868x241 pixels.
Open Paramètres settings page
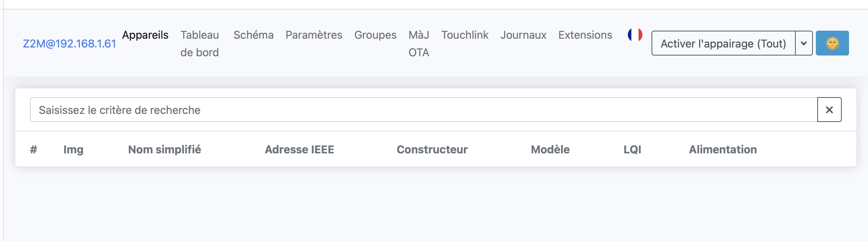click(x=314, y=35)
